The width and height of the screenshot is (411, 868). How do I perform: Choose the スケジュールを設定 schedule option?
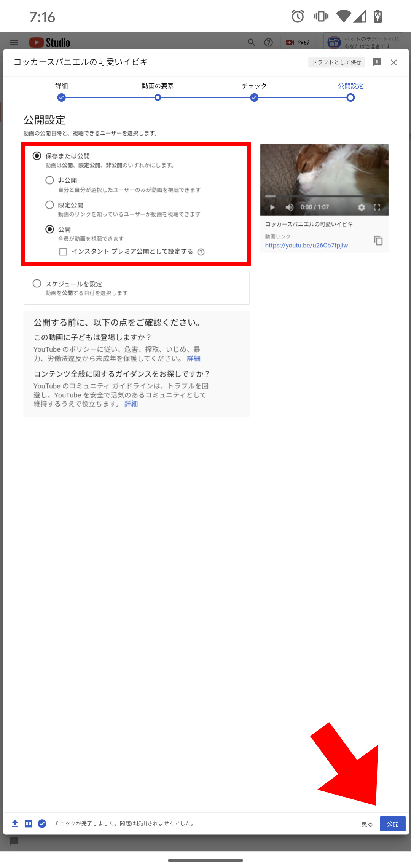(37, 284)
